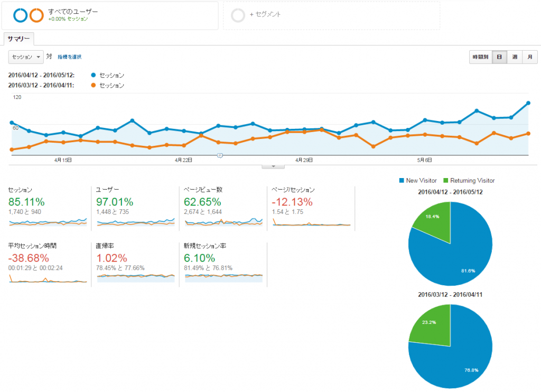Switch the chart to 週 weekly view

click(x=515, y=57)
